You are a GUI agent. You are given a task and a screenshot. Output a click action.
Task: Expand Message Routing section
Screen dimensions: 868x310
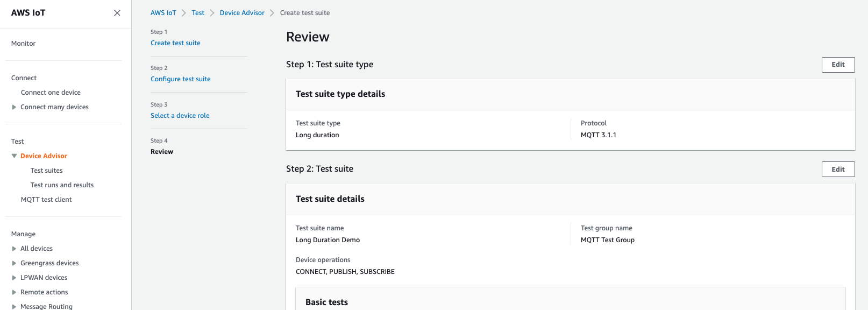14,306
